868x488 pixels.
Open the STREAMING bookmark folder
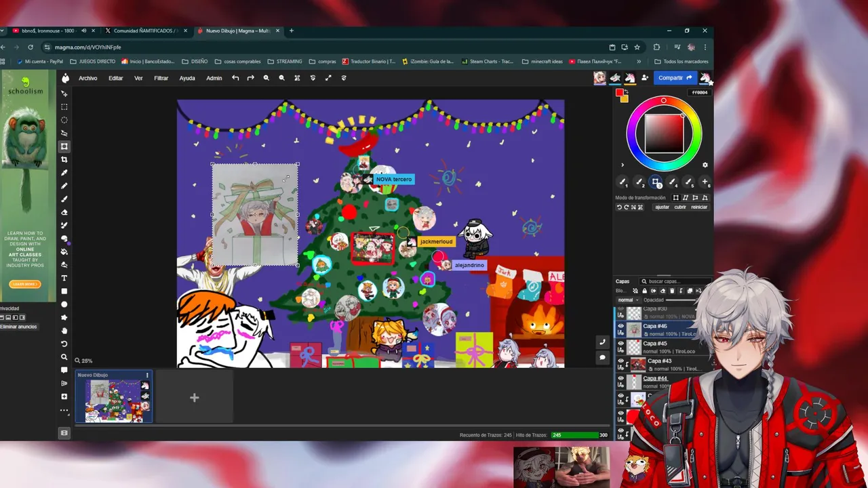(x=285, y=61)
